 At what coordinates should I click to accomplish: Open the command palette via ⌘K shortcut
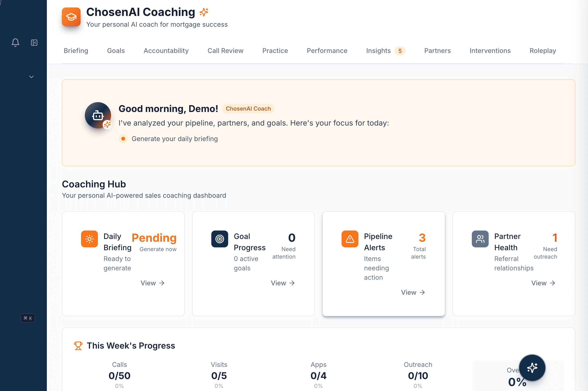(28, 318)
